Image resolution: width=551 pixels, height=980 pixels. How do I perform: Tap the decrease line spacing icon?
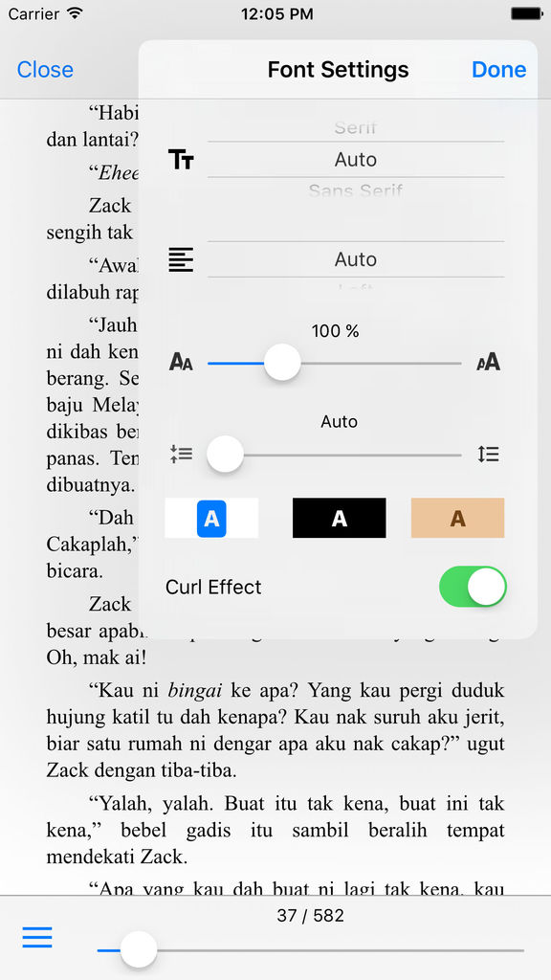(x=181, y=454)
